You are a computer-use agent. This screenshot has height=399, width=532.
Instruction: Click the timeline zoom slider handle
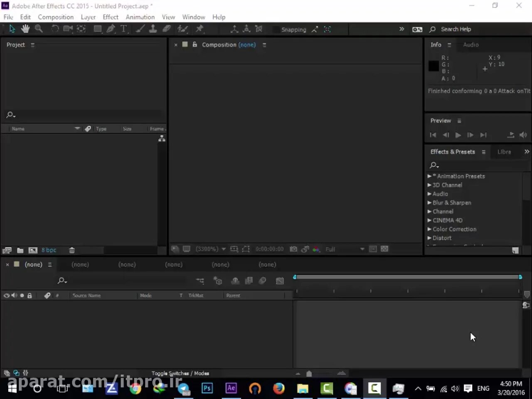click(x=309, y=374)
